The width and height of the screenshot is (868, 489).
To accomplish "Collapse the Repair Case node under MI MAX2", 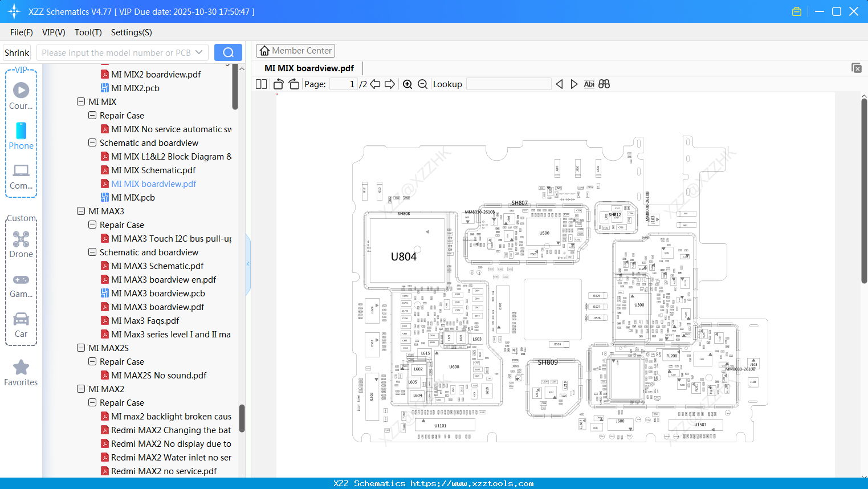I will tap(92, 403).
